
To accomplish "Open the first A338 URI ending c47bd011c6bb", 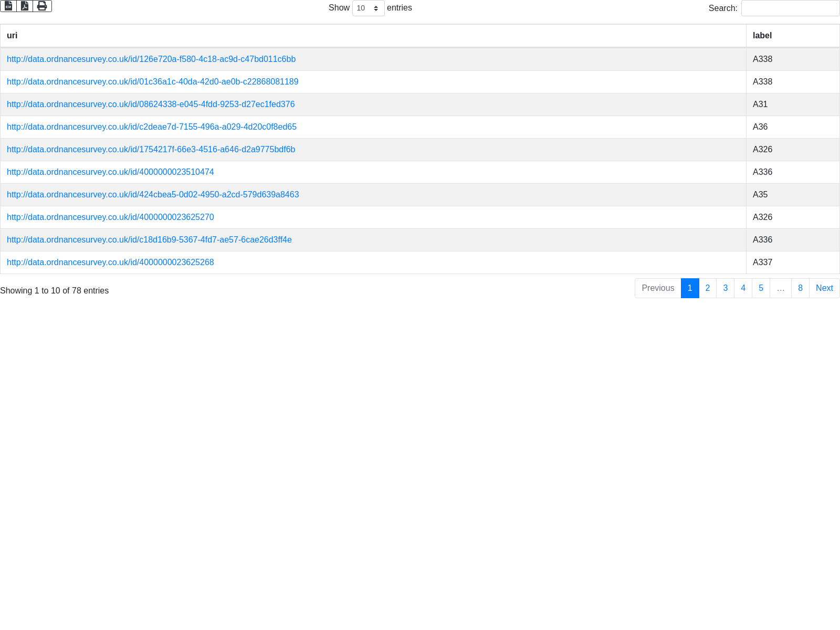I will (x=151, y=59).
